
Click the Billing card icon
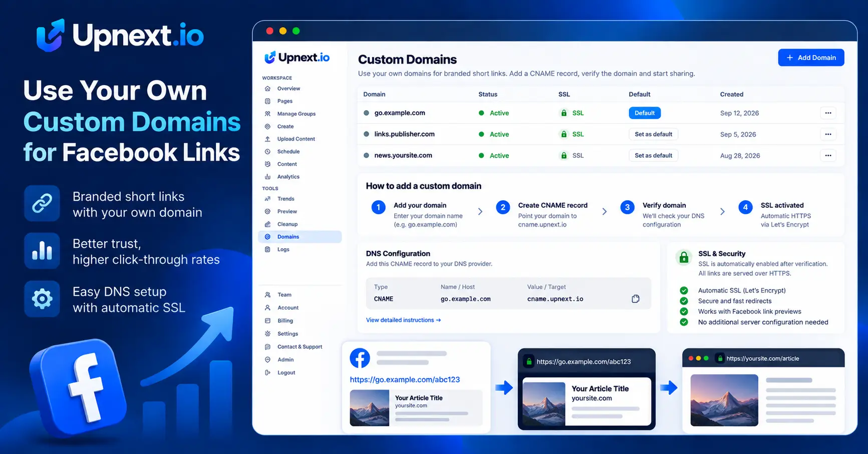pyautogui.click(x=267, y=321)
